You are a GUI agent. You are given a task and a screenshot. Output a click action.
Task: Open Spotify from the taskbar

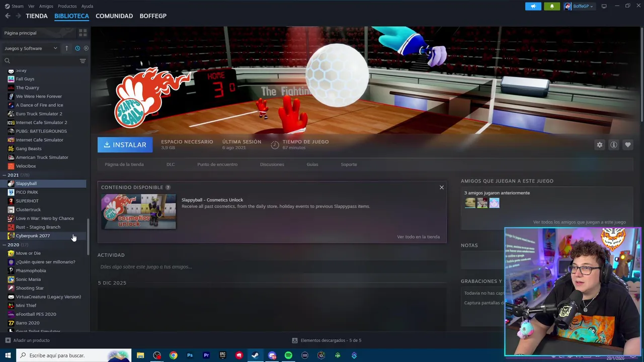point(288,355)
